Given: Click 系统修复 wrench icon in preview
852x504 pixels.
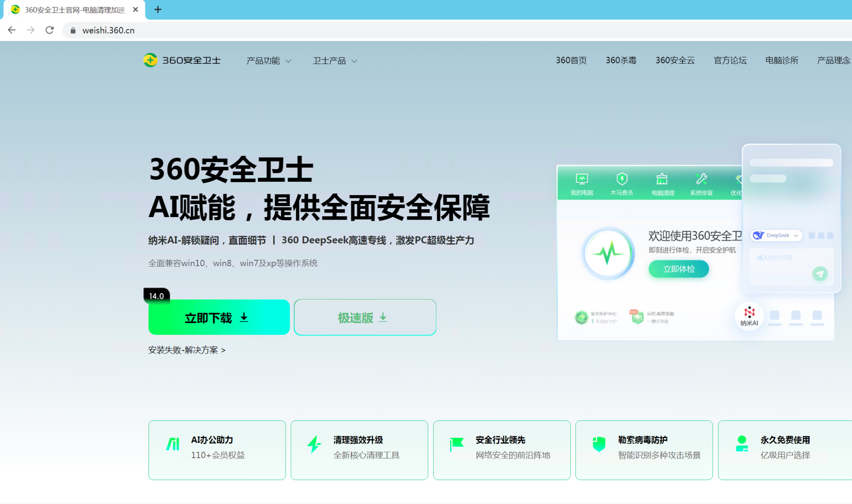Looking at the screenshot, I should point(701,179).
